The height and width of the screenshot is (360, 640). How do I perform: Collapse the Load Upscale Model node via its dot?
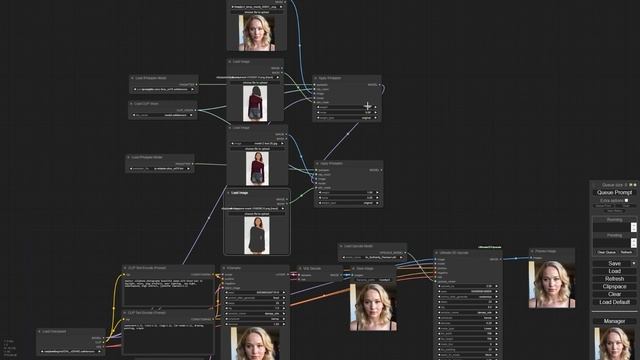[341, 246]
